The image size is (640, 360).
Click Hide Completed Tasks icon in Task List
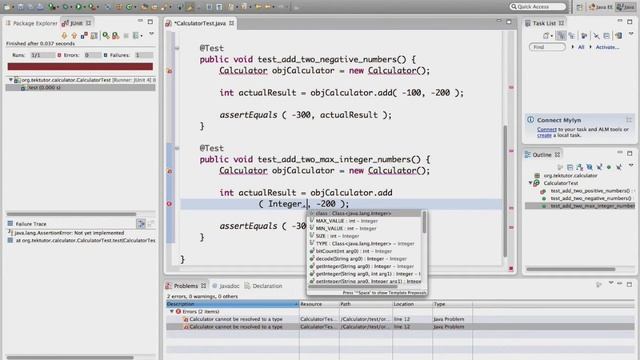pyautogui.click(x=596, y=36)
